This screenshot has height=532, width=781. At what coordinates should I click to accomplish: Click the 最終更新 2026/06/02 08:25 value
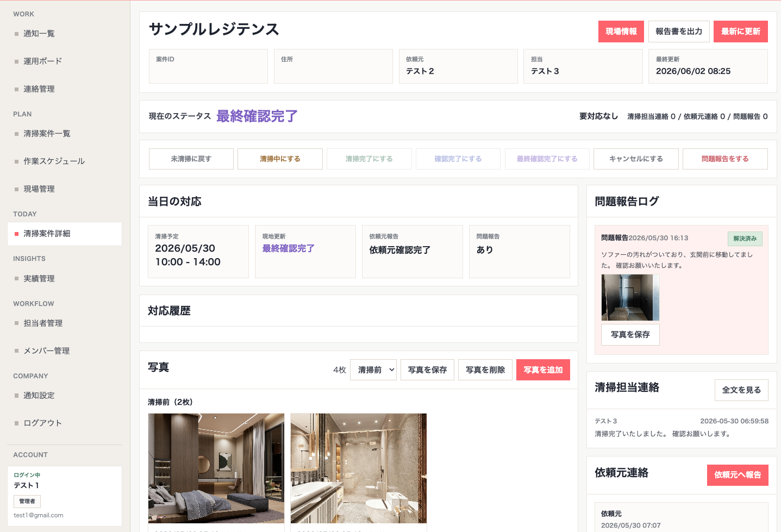coord(693,71)
